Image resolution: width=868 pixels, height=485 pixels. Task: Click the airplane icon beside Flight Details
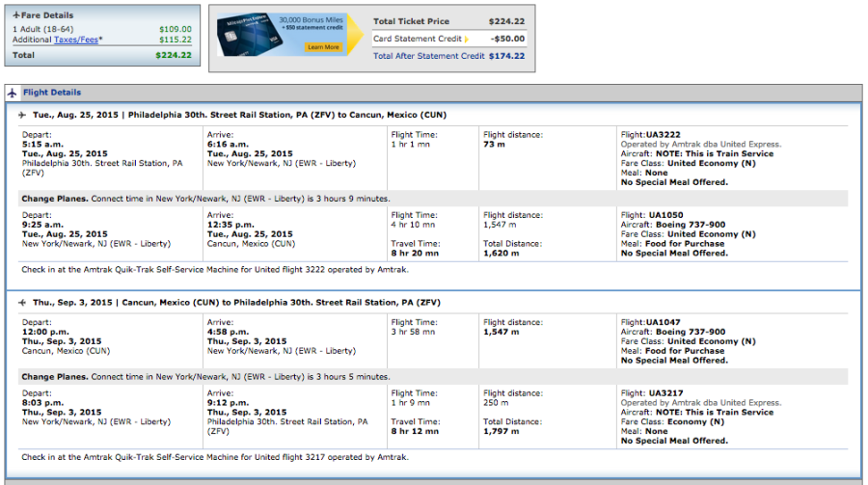coord(13,94)
